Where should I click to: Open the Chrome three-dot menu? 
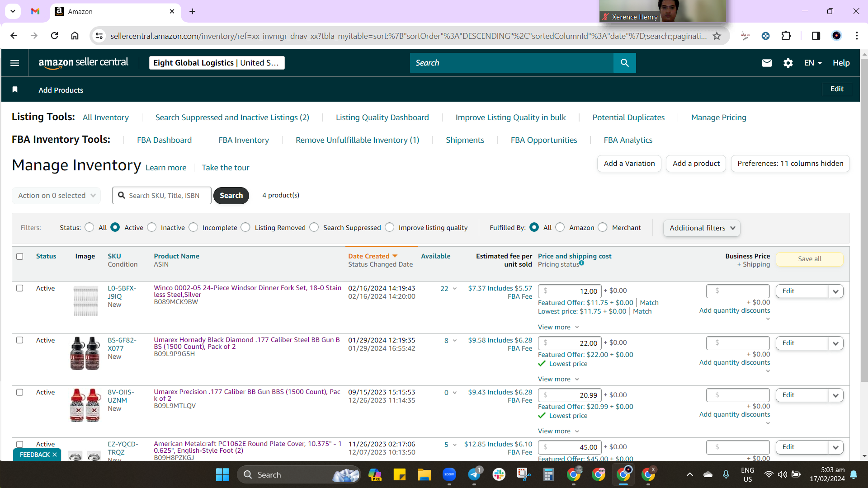click(857, 36)
